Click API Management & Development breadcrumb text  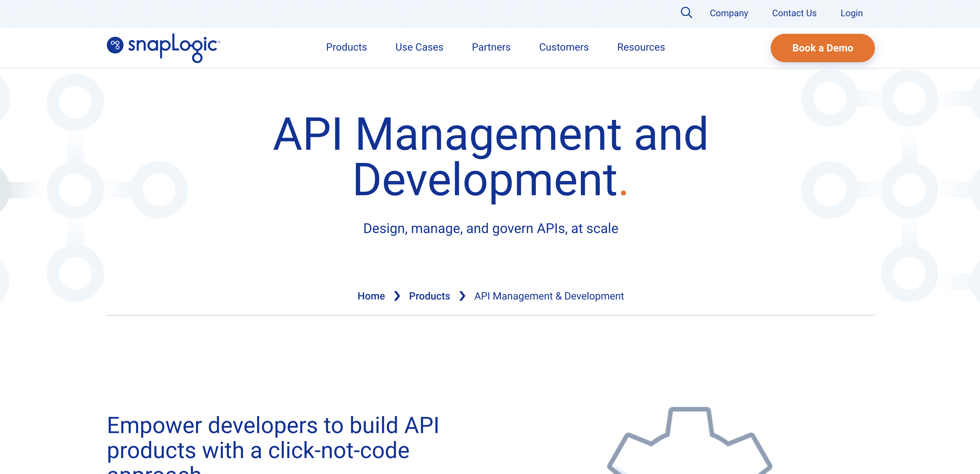(x=549, y=296)
